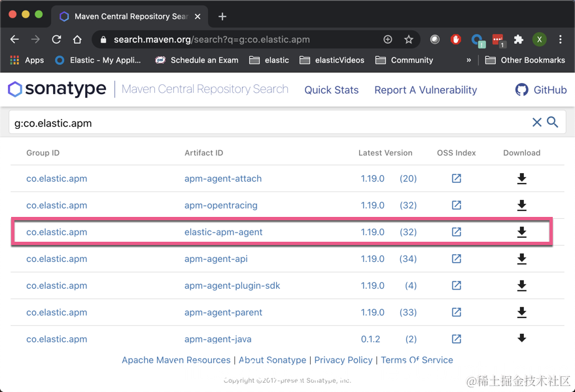Open OSS Index for apm-agent-parent
Image resolution: width=575 pixels, height=392 pixels.
[456, 312]
